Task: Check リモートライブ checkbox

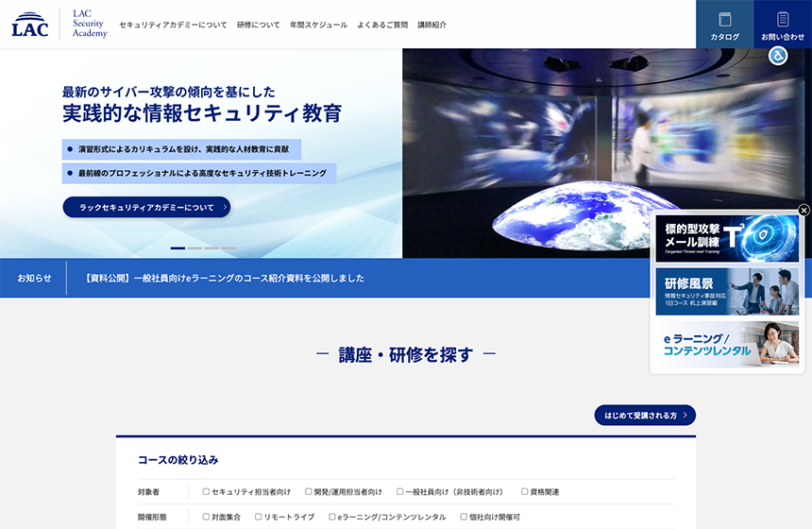Action: tap(259, 517)
